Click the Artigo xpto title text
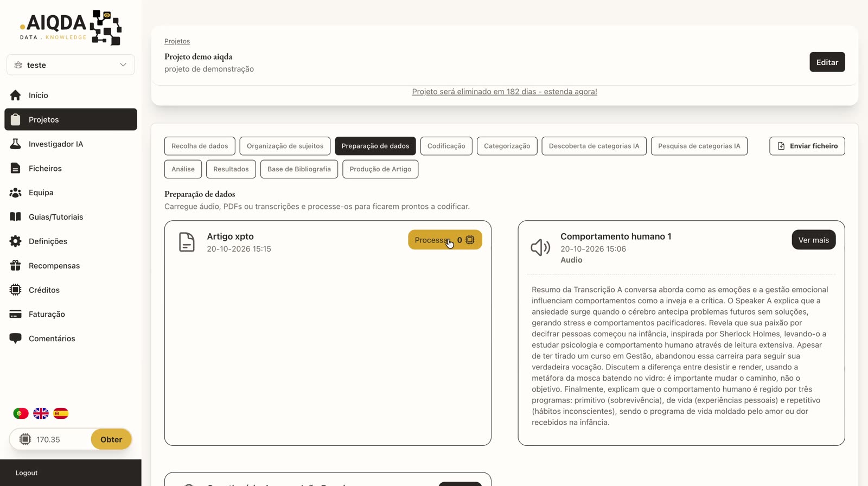The width and height of the screenshot is (868, 486). [231, 236]
